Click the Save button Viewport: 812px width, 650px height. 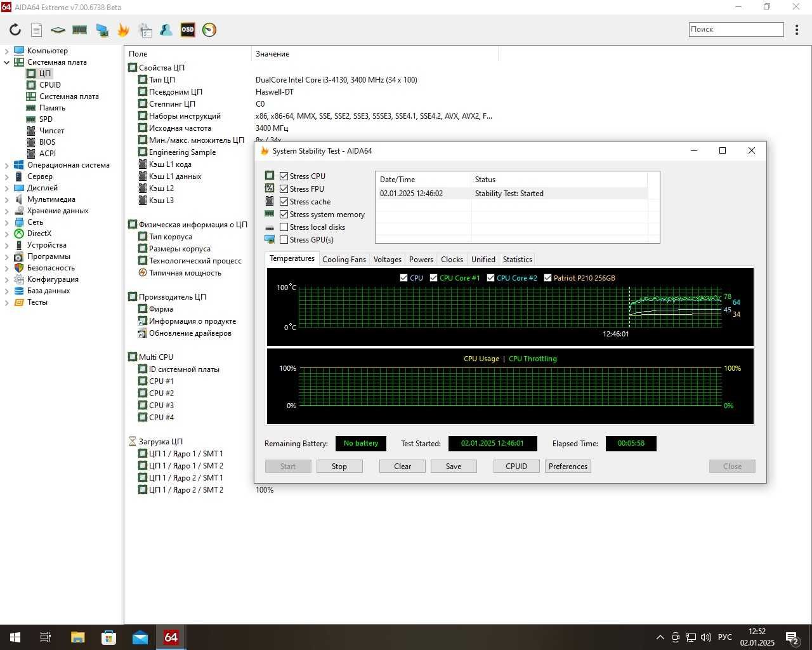pyautogui.click(x=454, y=466)
